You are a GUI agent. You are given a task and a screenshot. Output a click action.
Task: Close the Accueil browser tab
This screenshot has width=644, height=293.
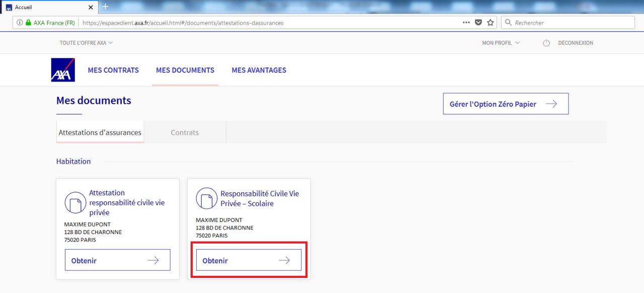click(91, 8)
